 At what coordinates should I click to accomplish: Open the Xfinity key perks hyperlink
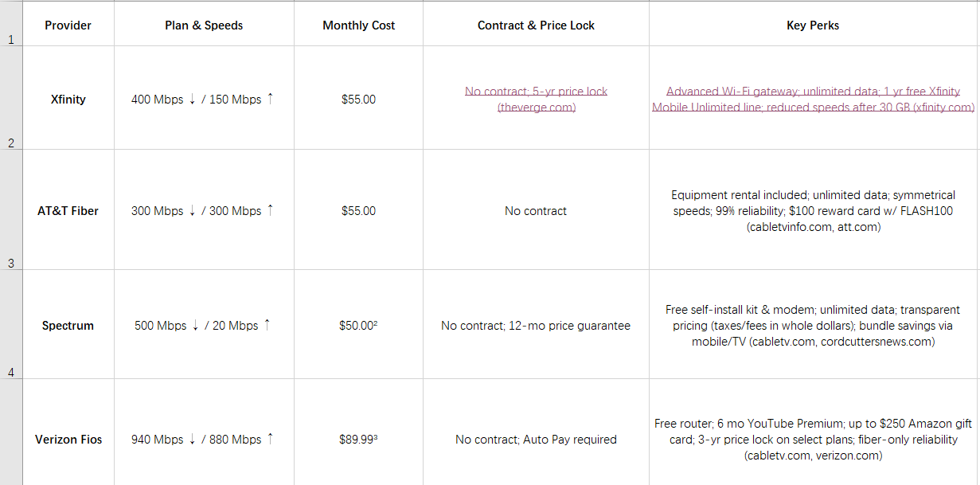pos(813,100)
